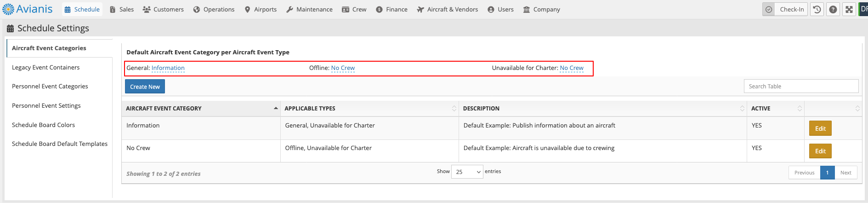
Task: Click the help question mark icon
Action: coord(833,9)
